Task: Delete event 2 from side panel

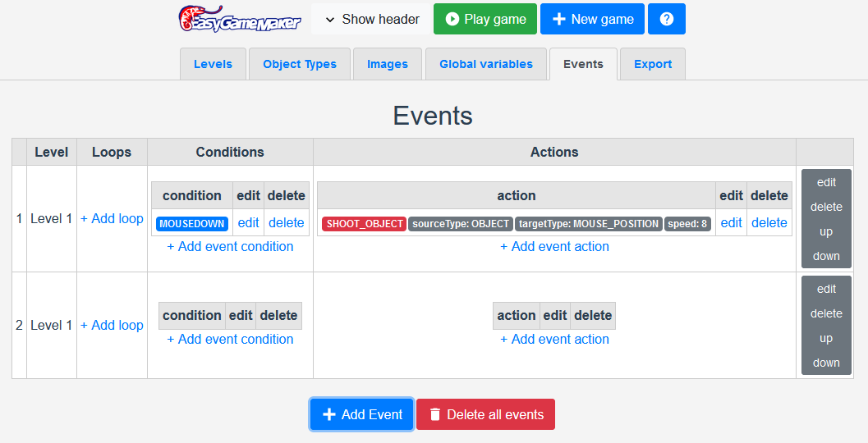Action: pos(826,313)
